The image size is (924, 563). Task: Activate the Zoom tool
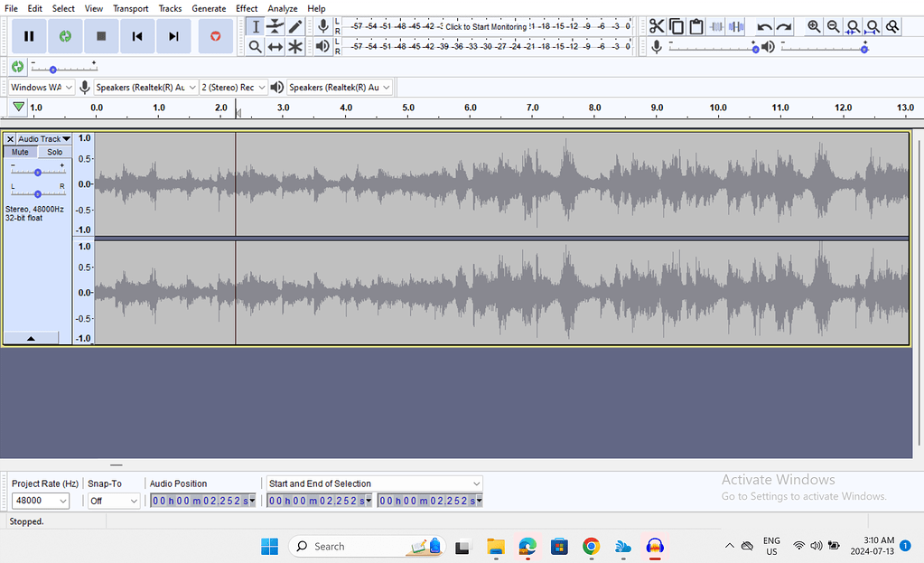click(x=256, y=46)
